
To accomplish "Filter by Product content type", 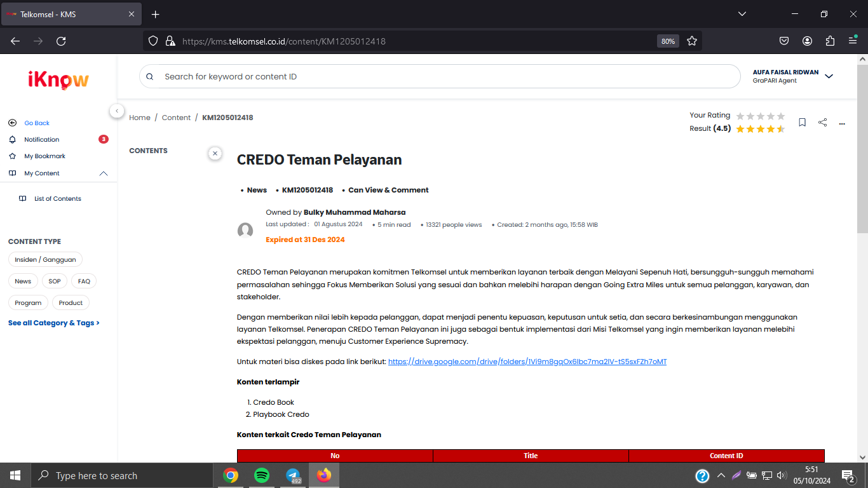I will [x=71, y=302].
